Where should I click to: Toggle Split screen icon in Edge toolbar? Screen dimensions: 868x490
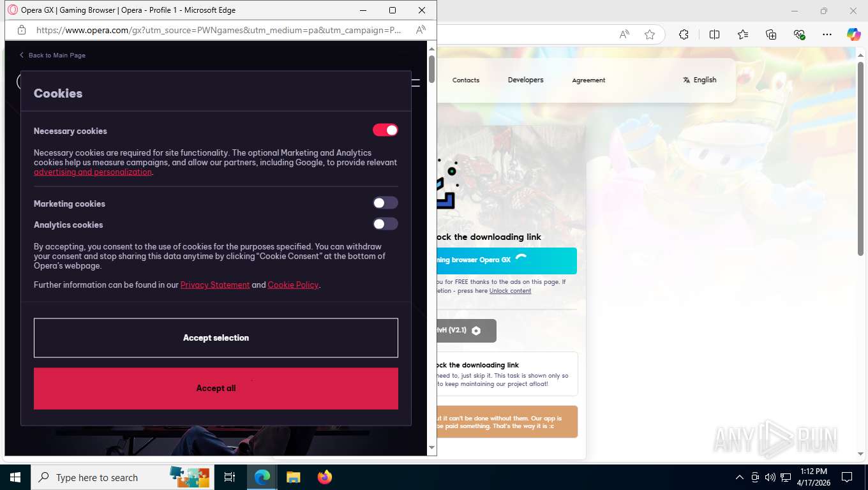714,34
